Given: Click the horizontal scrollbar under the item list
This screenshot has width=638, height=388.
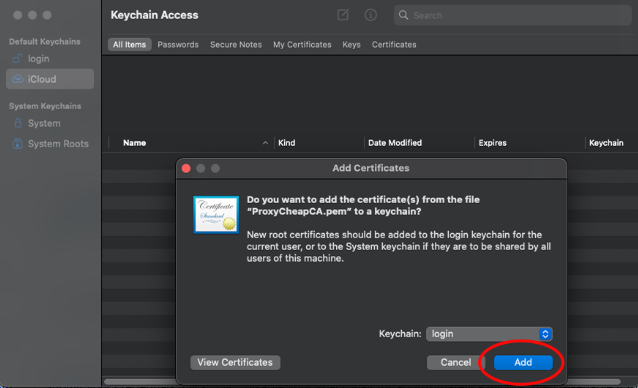Looking at the screenshot, I should [362, 381].
